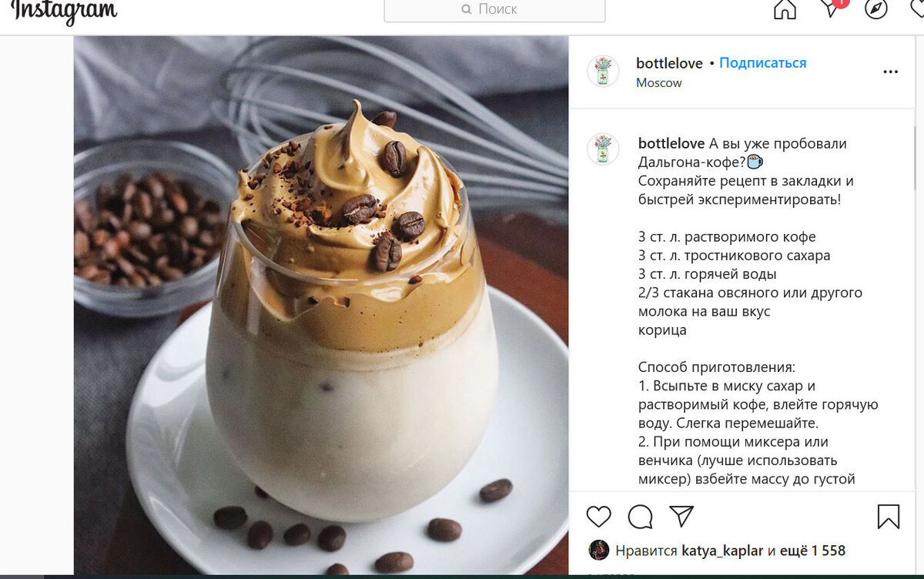924x579 pixels.
Task: Click the Подписаться follow link
Action: 762,63
